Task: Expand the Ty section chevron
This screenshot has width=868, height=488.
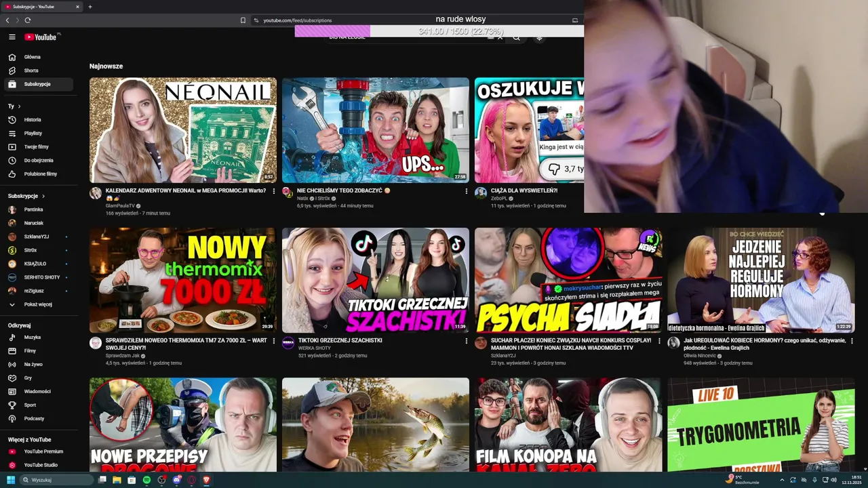Action: coord(19,106)
